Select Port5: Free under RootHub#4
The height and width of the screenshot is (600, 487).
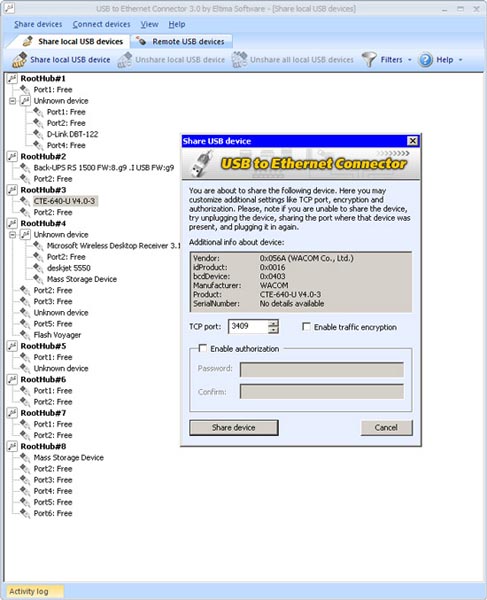[x=53, y=324]
